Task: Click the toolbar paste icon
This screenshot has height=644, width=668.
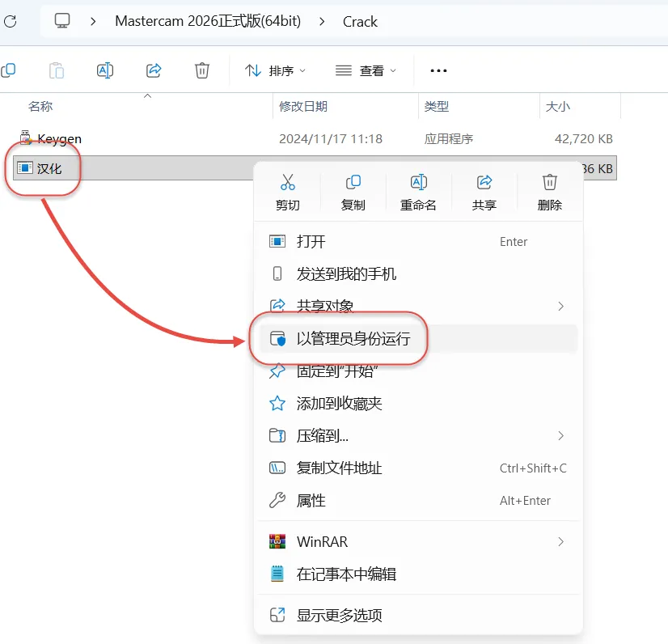Action: pos(57,70)
